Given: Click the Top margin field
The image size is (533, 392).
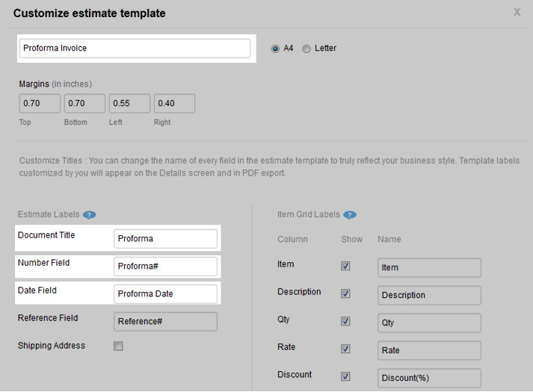Looking at the screenshot, I should pyautogui.click(x=40, y=103).
